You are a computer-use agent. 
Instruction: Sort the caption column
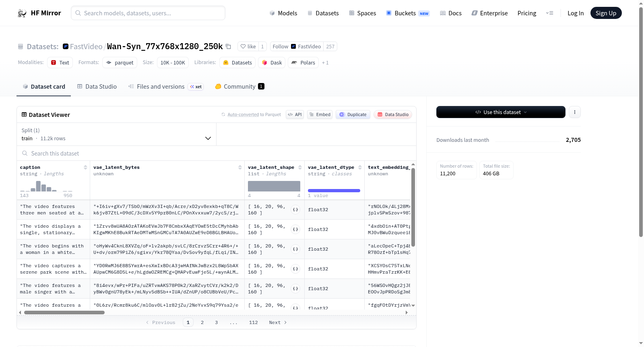[x=85, y=167]
